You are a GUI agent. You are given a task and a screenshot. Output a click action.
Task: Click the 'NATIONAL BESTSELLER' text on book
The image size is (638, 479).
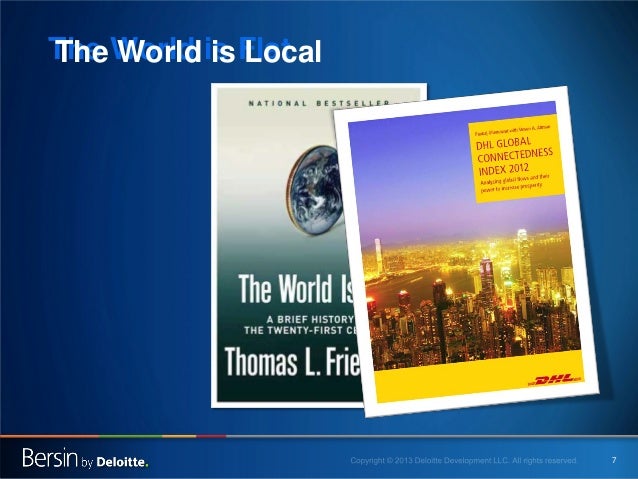tap(319, 103)
